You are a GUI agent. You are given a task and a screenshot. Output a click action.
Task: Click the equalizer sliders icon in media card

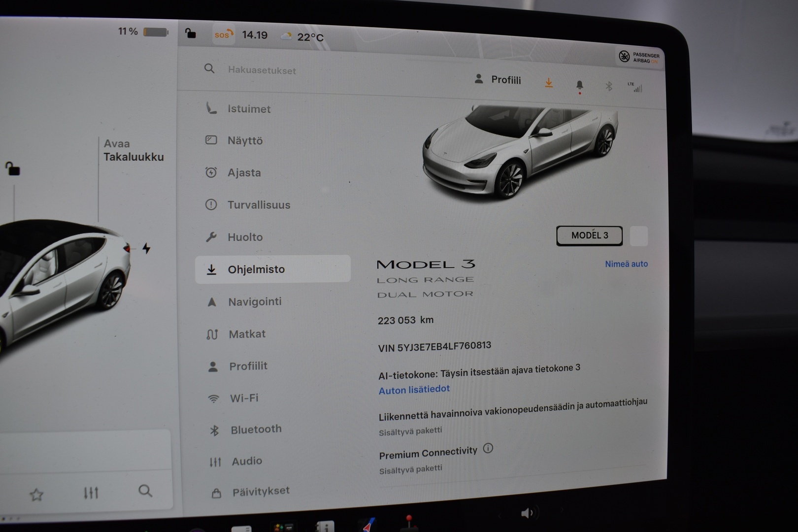click(x=91, y=492)
